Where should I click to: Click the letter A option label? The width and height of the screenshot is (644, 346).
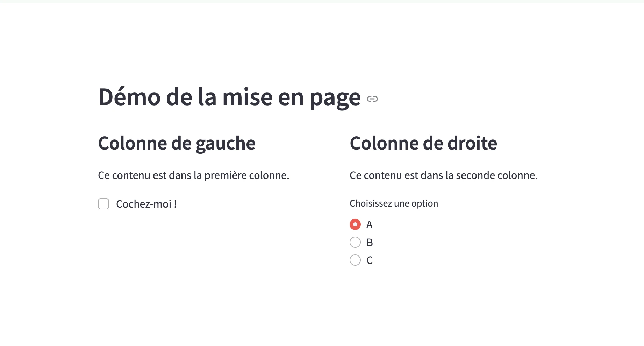[369, 225]
